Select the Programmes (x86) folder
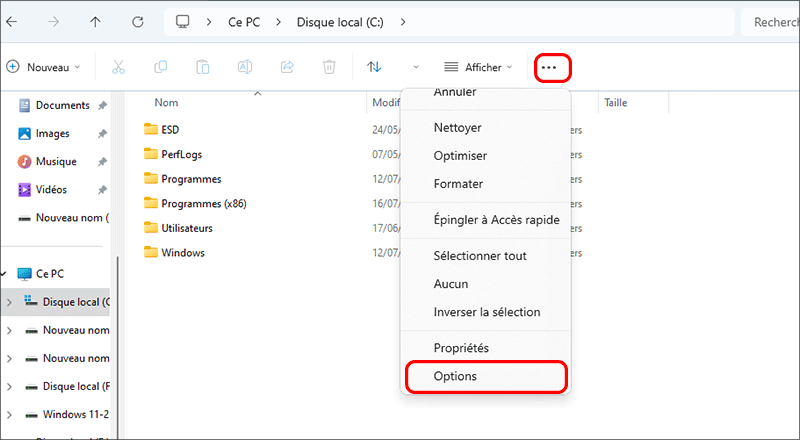The image size is (800, 440). (x=204, y=204)
